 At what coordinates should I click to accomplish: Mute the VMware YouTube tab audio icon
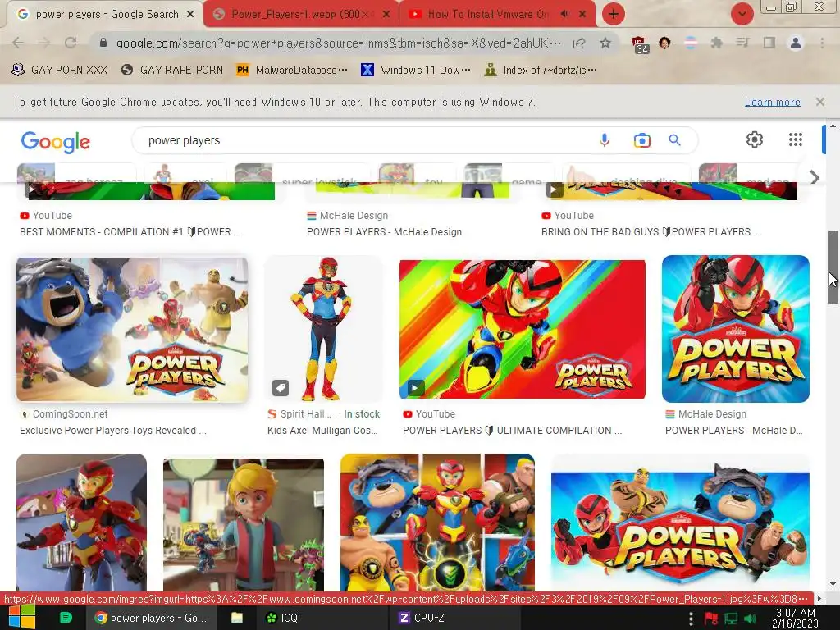tap(564, 14)
